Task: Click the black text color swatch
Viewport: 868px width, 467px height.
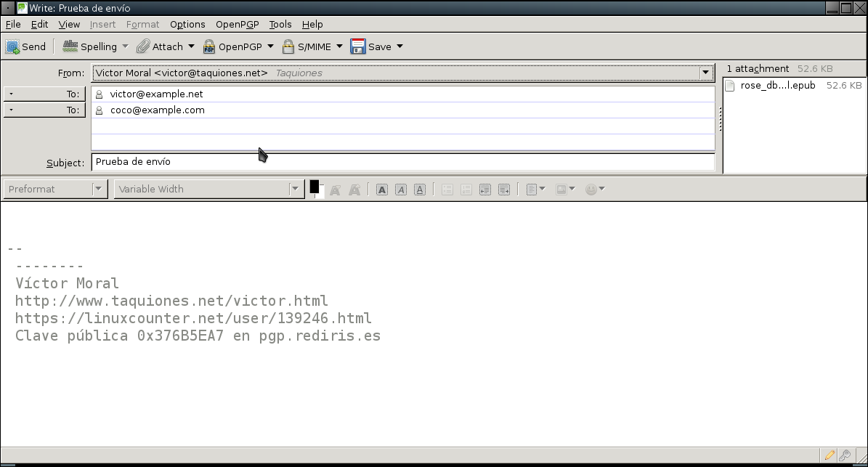Action: [x=315, y=187]
